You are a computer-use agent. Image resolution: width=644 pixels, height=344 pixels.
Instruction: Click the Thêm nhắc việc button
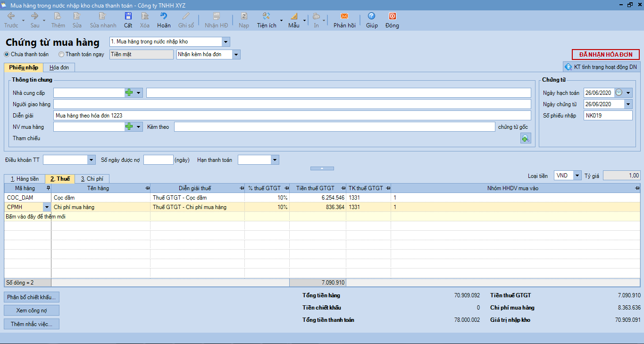[x=32, y=324]
